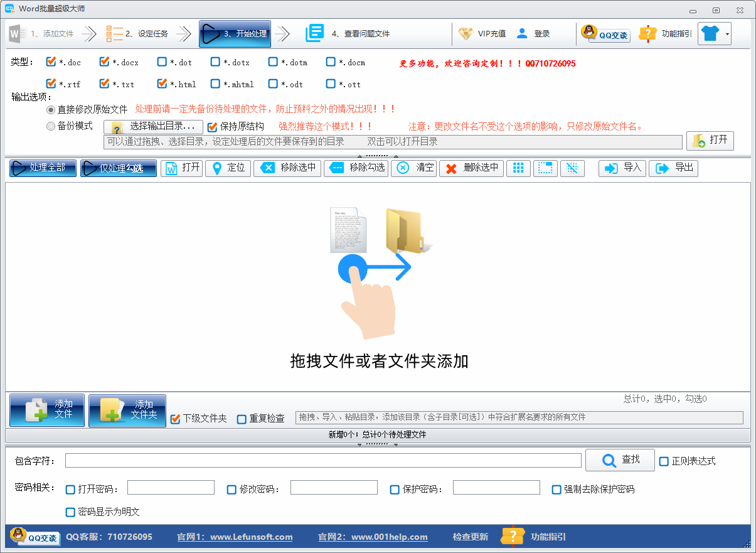Click Open (打开) folder button beside output path
Image resolution: width=756 pixels, height=553 pixels.
710,141
